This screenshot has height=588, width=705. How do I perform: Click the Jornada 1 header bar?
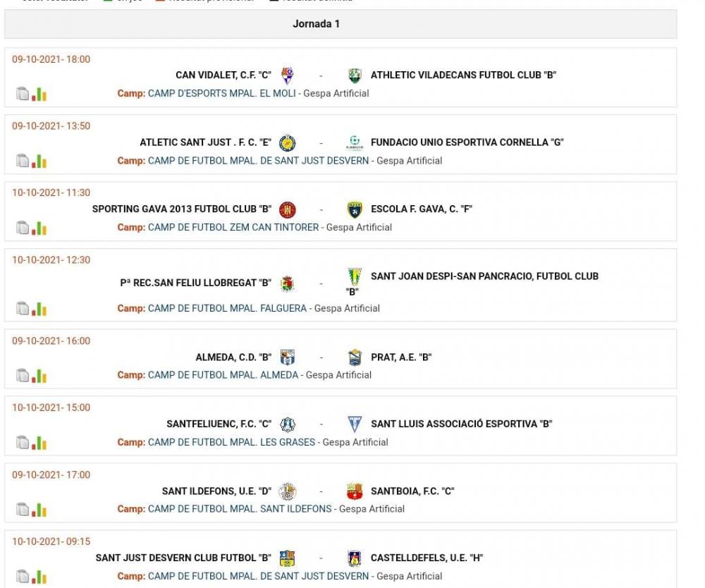click(x=341, y=24)
